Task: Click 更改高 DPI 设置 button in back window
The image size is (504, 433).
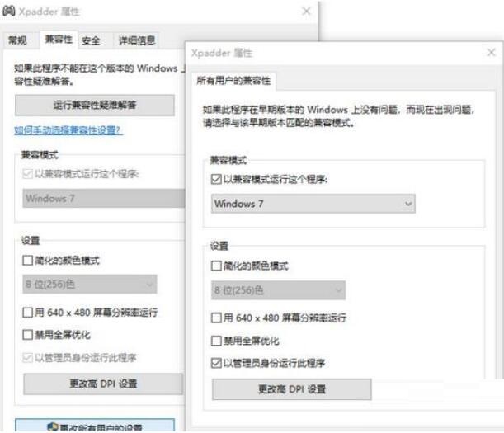Action: click(103, 384)
